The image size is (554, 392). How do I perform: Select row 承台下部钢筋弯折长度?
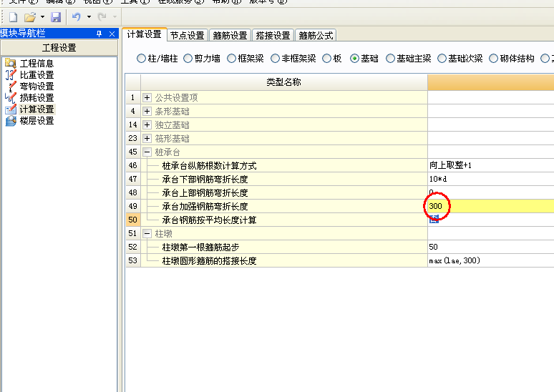coord(283,179)
